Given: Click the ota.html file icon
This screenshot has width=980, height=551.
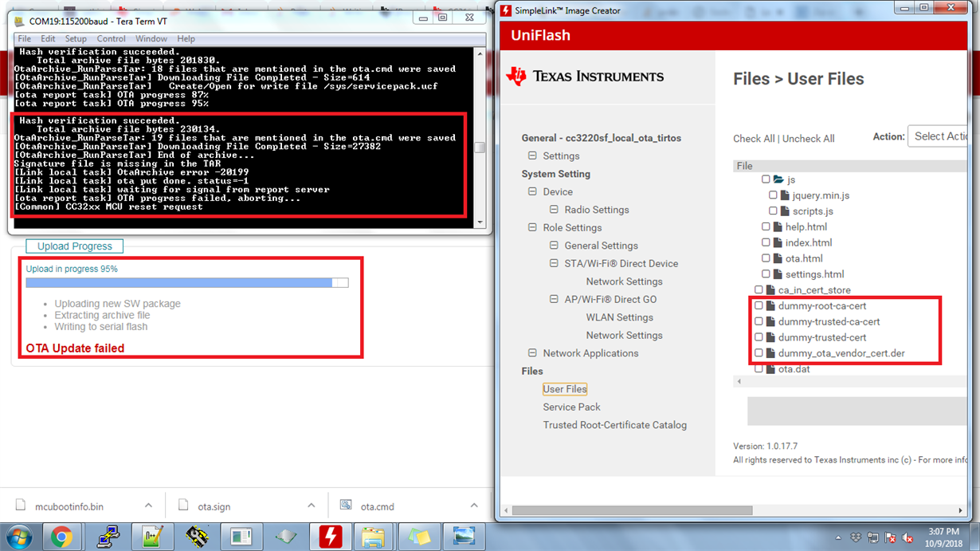Looking at the screenshot, I should (x=778, y=258).
